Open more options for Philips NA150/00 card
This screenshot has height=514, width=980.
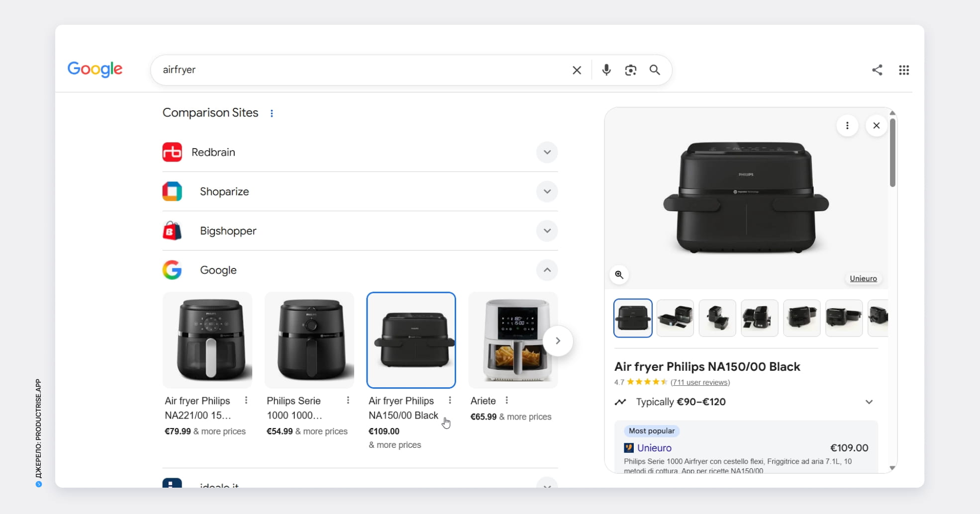(x=450, y=400)
